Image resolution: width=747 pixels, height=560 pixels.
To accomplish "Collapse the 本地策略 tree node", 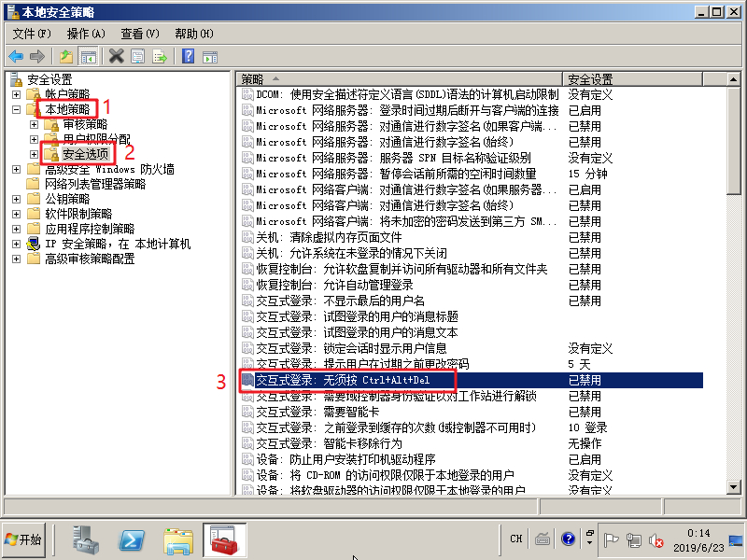I will (17, 109).
